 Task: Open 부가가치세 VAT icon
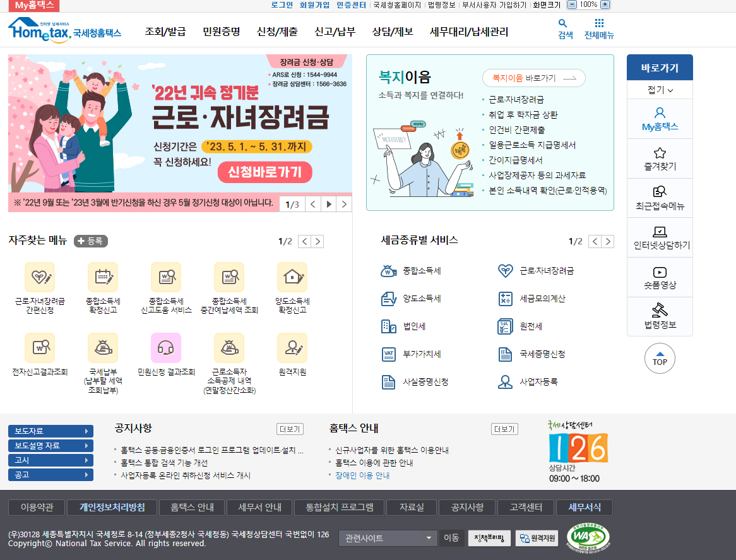(389, 354)
